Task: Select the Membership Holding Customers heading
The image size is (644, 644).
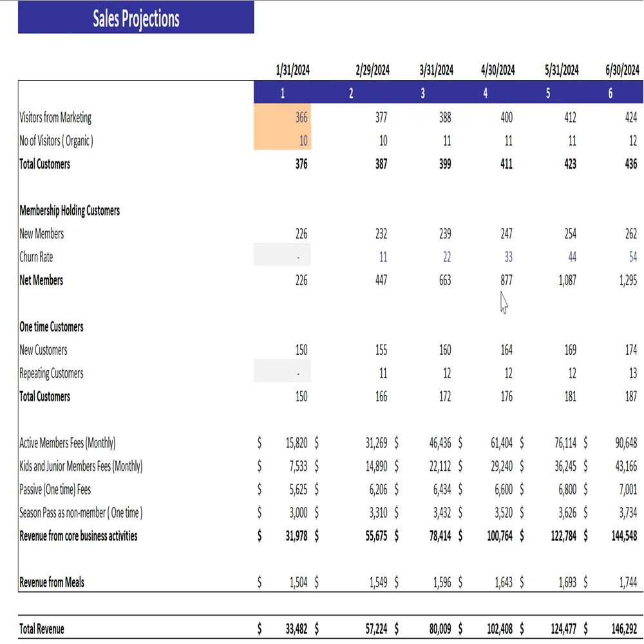Action: (x=70, y=211)
